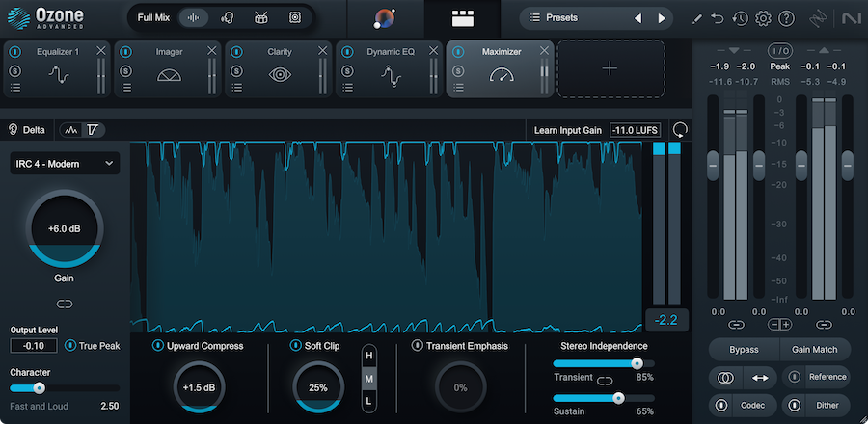Select the vocal focus head icon
This screenshot has width=868, height=424.
[227, 17]
